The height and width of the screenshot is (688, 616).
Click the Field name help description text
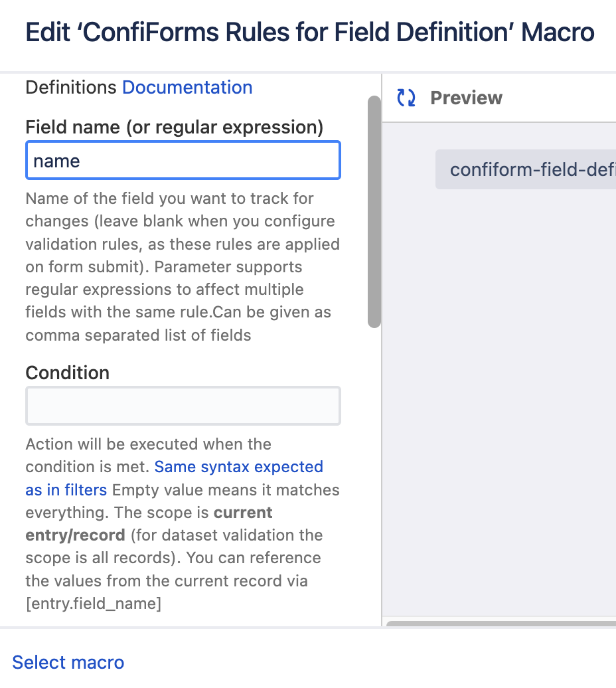(181, 267)
